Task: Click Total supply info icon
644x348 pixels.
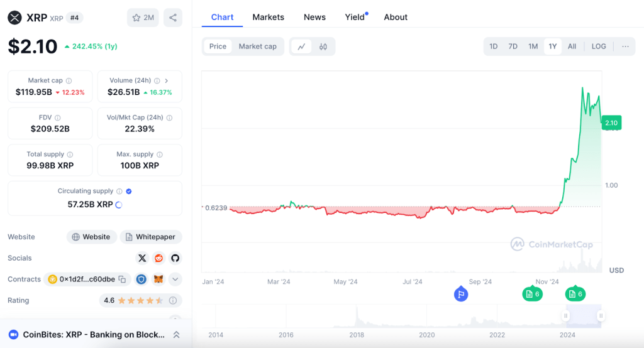Action: pos(70,155)
